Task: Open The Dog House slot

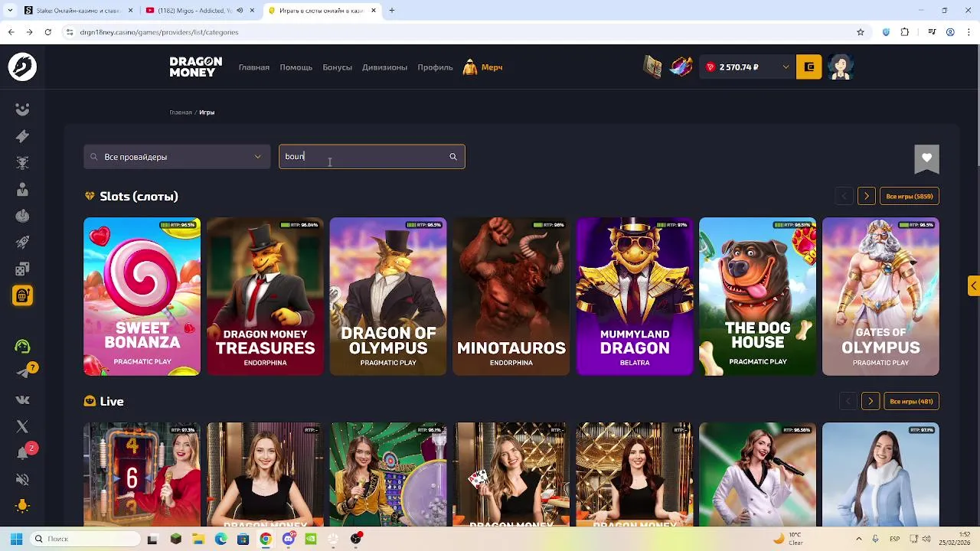Action: 758,297
